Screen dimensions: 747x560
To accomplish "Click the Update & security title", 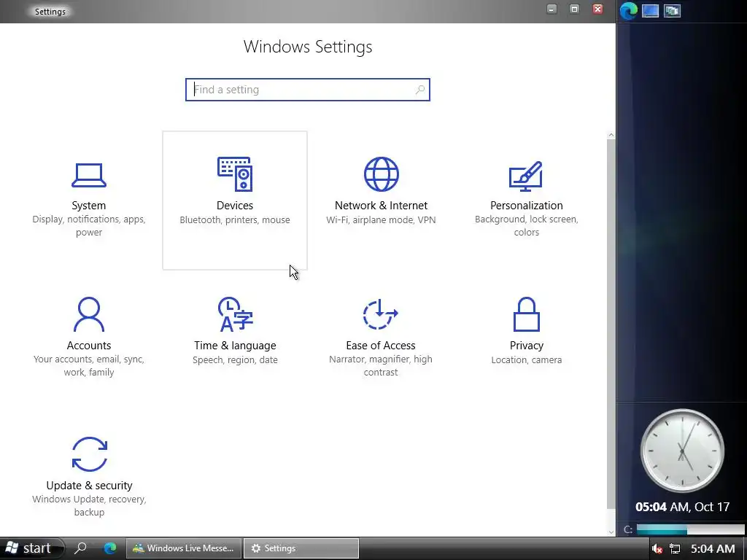I will [89, 485].
